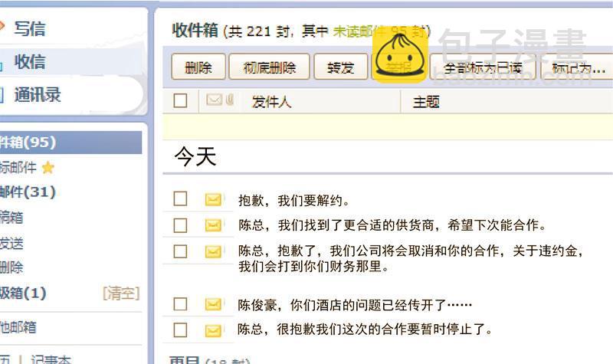Select the checkbox for the 合作要暂时停止 email
Screen dimensions: 613x364
(180, 330)
